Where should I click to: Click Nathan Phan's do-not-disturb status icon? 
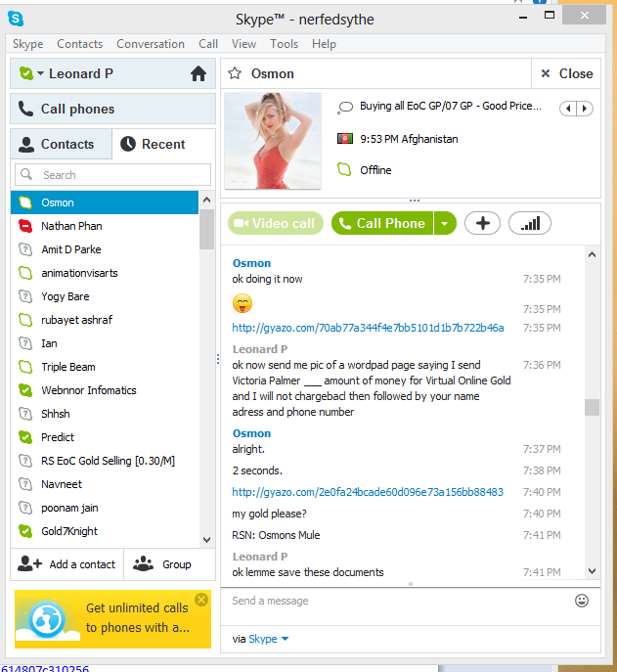25,226
